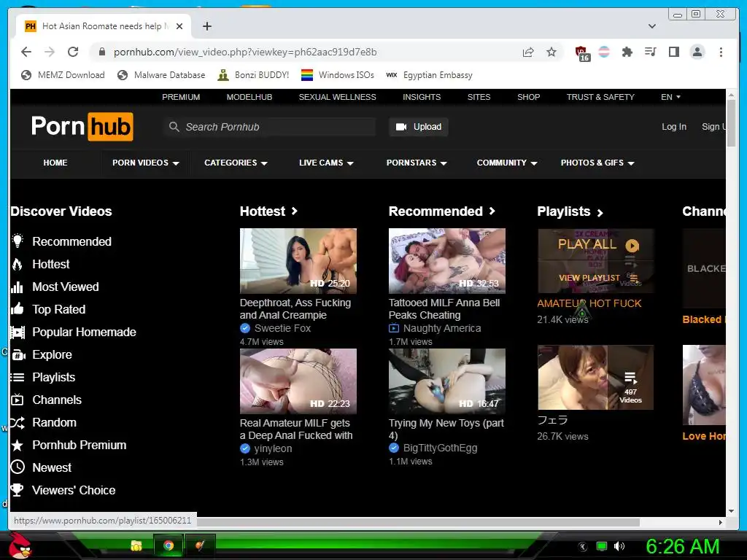This screenshot has width=747, height=560.
Task: Click the browser forward arrow
Action: pos(50,52)
